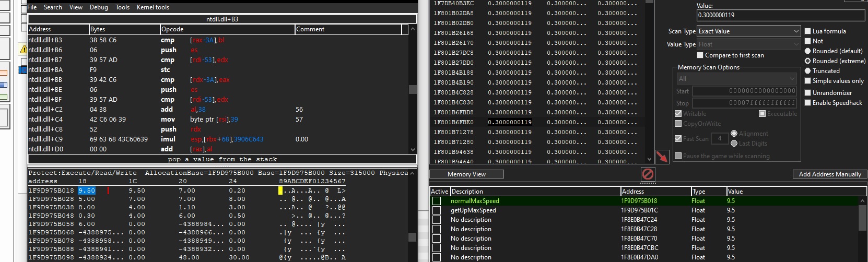Open the Scan Type dropdown

(748, 31)
